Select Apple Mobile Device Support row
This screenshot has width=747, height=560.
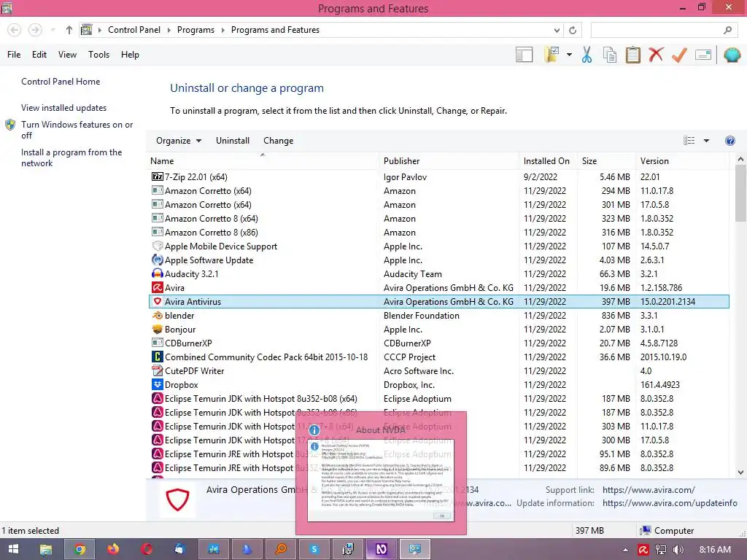(439, 246)
